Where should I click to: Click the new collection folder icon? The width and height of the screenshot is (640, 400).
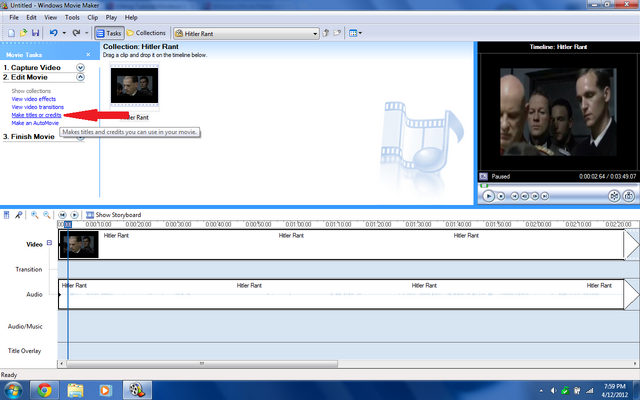point(337,33)
